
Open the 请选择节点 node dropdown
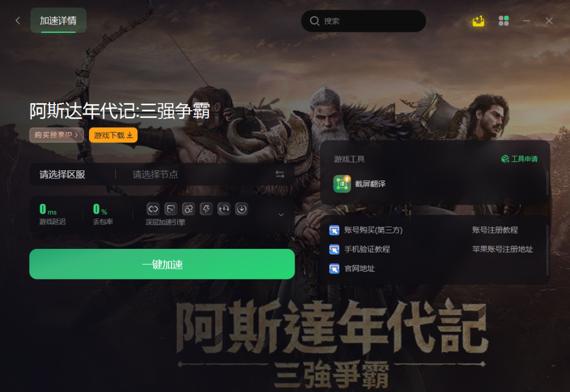155,174
